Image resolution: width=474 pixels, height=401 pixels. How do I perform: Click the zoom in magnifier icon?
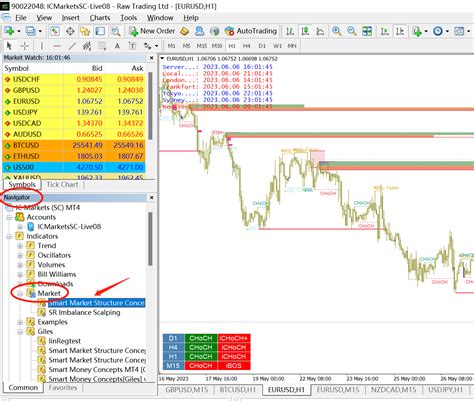tap(337, 31)
